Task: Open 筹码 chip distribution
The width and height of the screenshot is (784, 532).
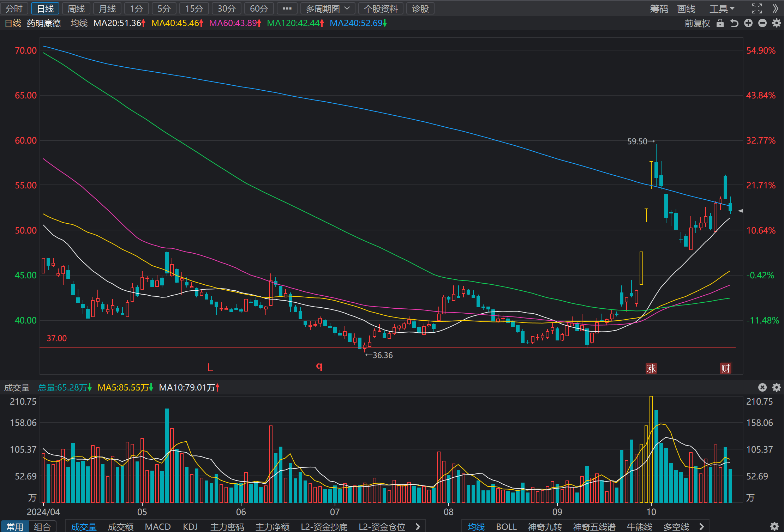Action: (659, 8)
